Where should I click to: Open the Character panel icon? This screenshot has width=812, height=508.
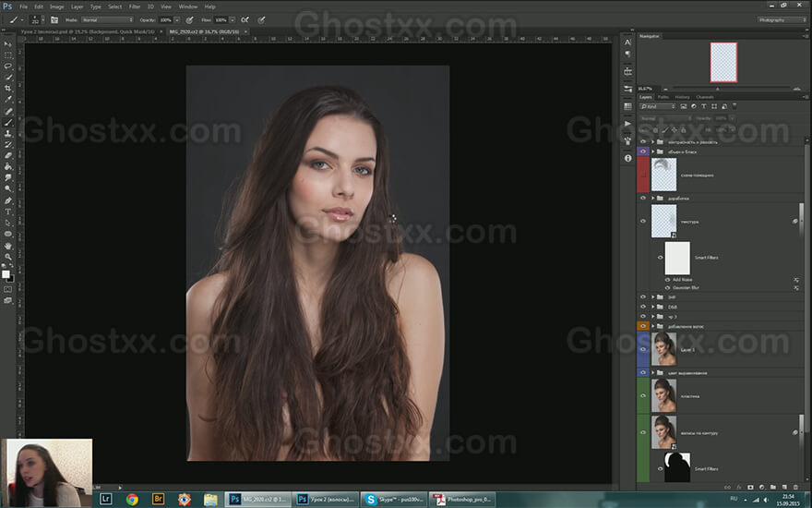click(627, 42)
